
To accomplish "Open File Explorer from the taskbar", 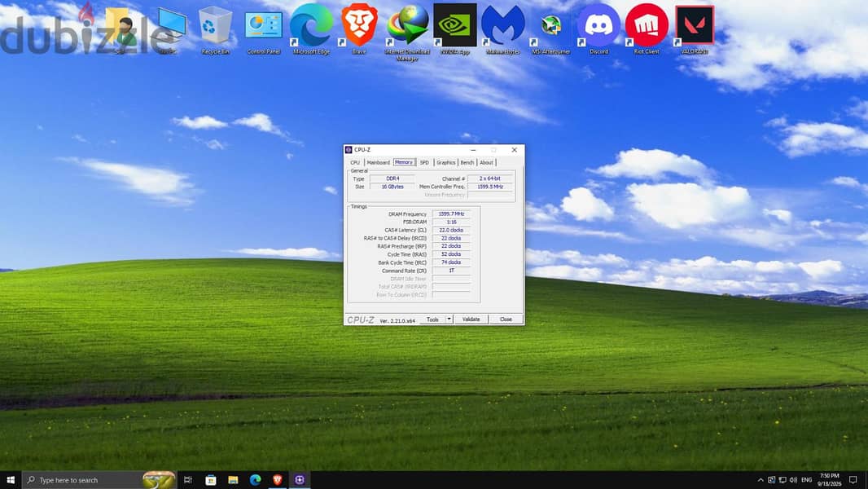I will pyautogui.click(x=233, y=479).
